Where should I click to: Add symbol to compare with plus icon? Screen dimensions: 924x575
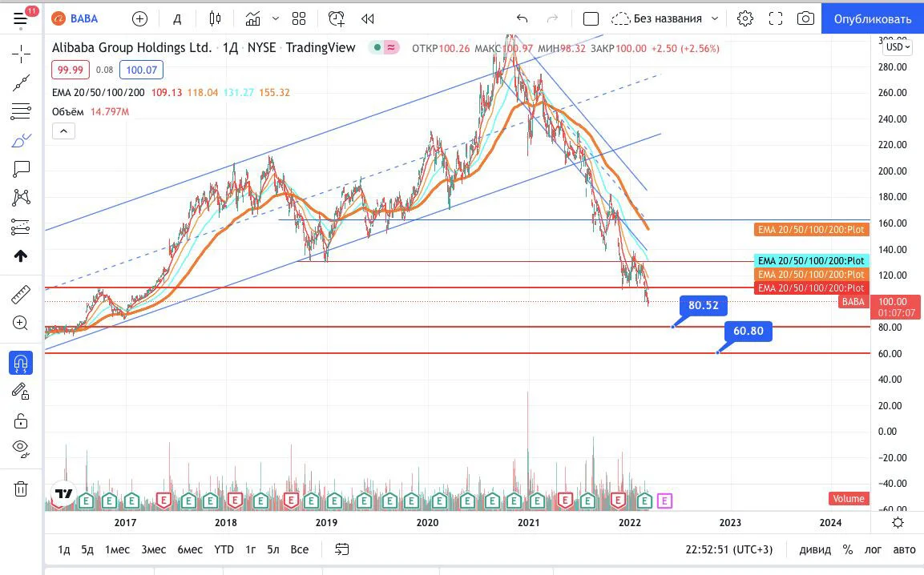[x=139, y=19]
